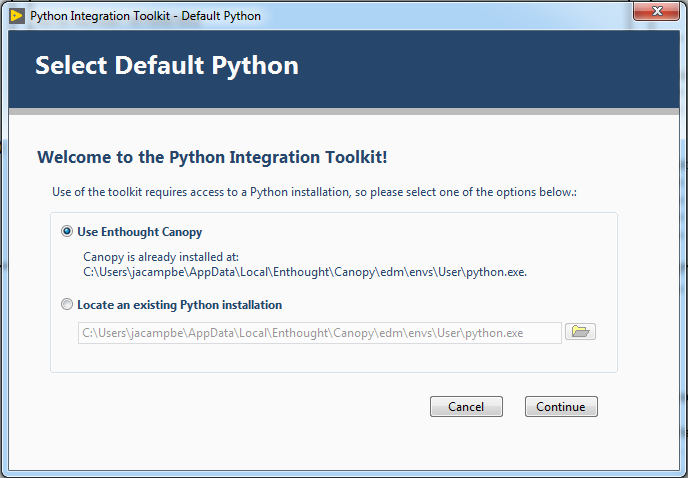Click the 'Select Default Python' banner title
Screen dimensions: 688x478
tap(167, 66)
